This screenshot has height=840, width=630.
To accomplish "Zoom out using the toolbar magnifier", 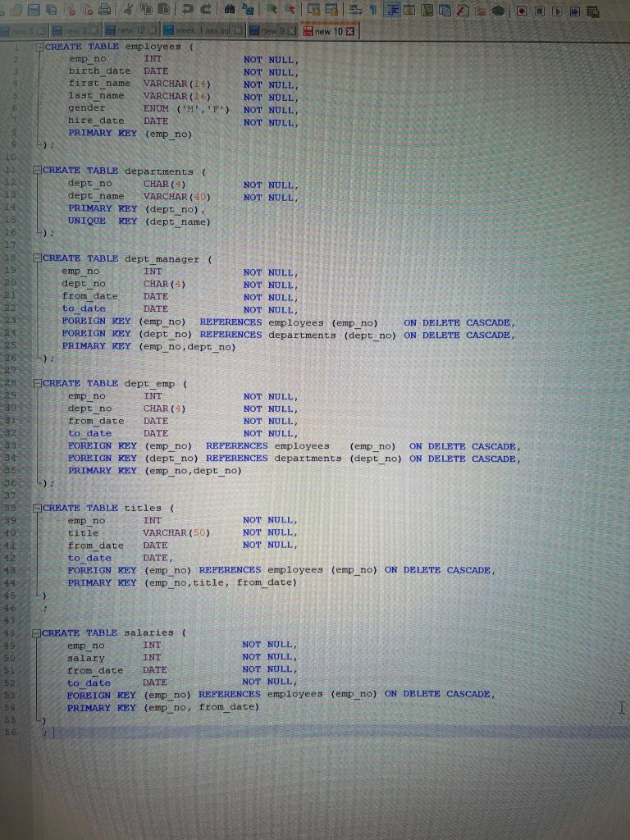I will tap(290, 9).
